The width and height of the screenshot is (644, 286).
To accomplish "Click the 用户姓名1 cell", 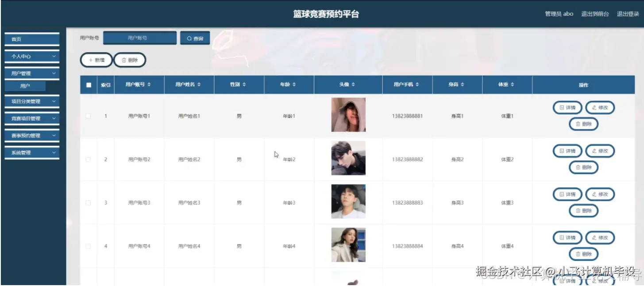I will click(189, 116).
